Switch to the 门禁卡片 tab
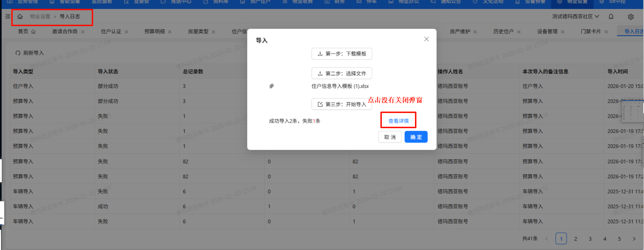The image size is (644, 250). point(591,32)
